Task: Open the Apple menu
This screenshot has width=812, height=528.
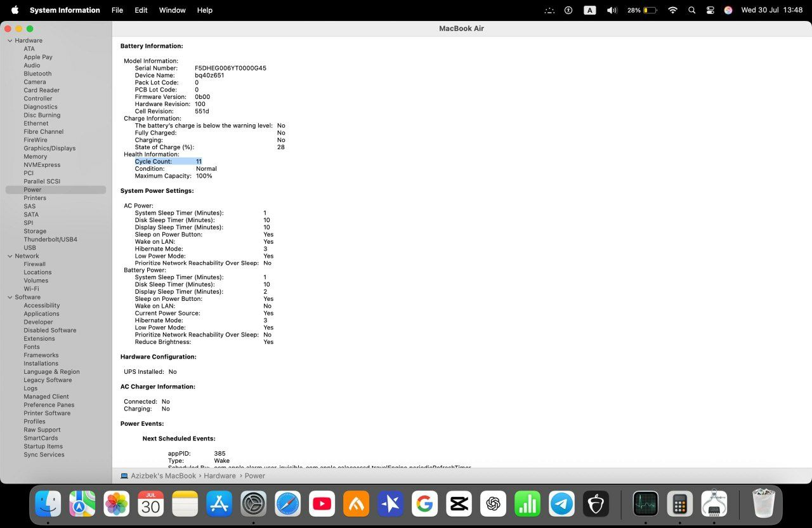Action: pyautogui.click(x=15, y=10)
